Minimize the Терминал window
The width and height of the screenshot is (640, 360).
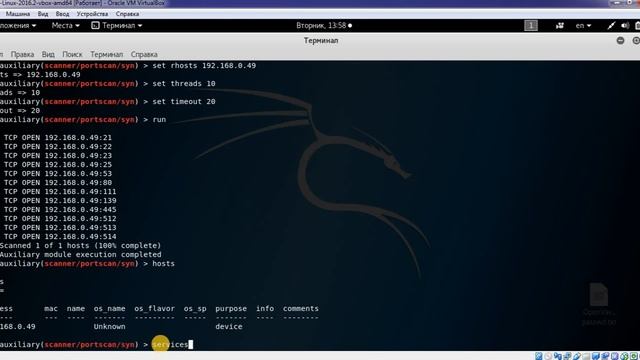[x=620, y=40]
